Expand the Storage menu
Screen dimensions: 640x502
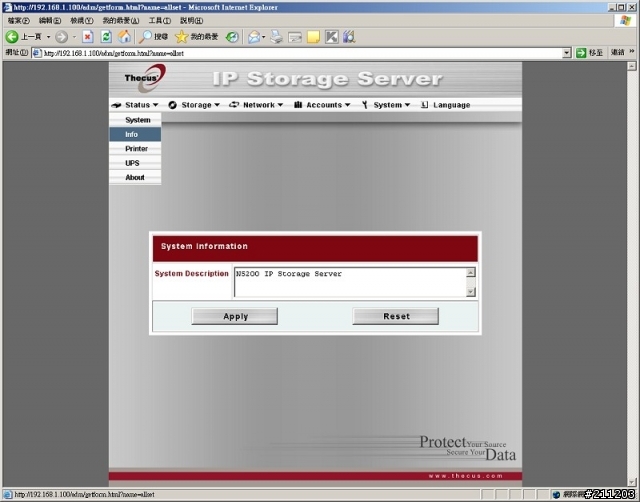pyautogui.click(x=194, y=105)
